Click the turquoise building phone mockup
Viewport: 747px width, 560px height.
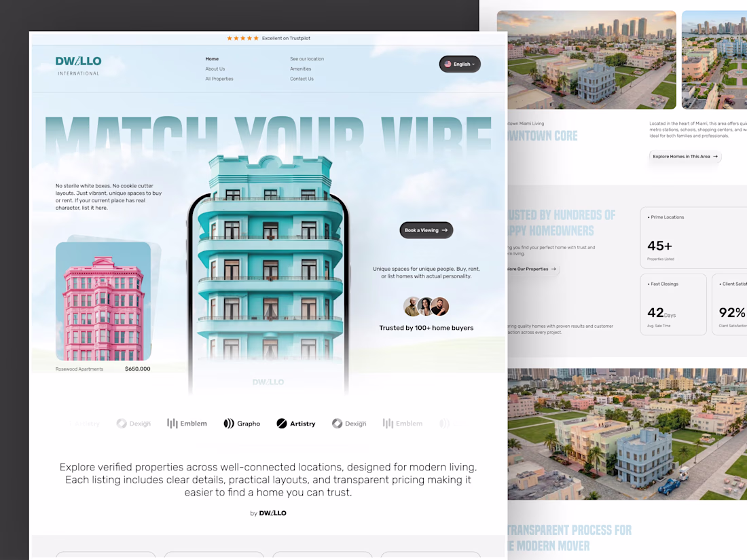pos(268,276)
